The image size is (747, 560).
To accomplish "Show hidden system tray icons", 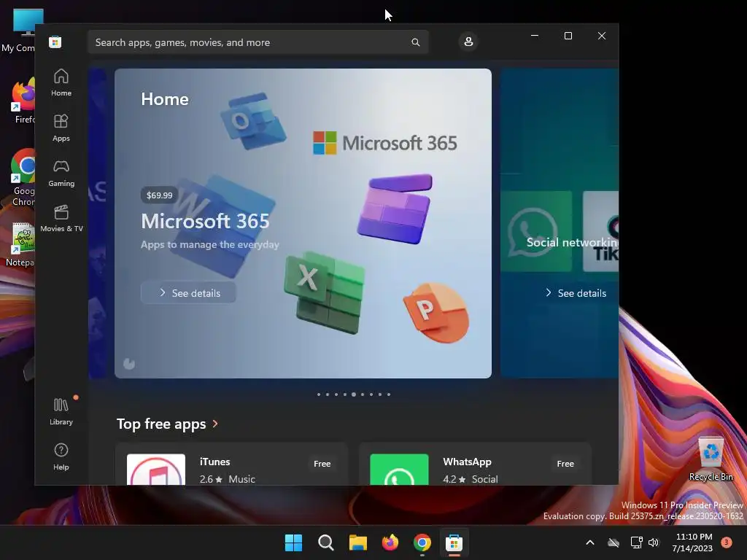I will (589, 542).
